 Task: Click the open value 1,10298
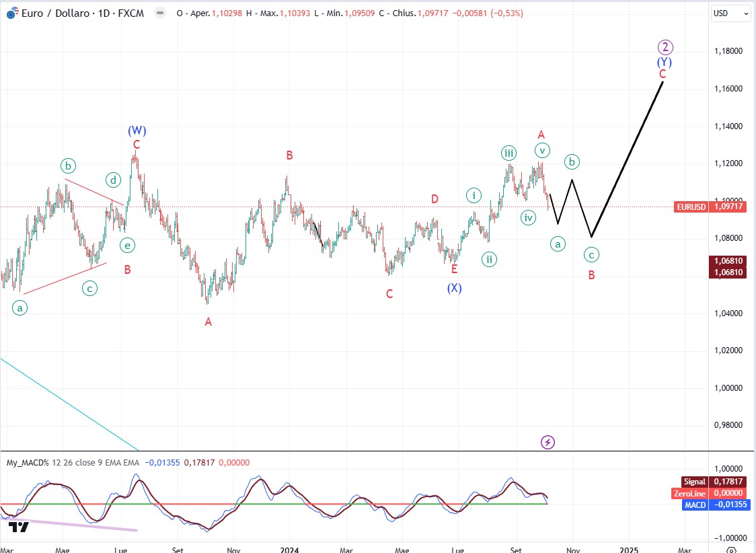[x=227, y=13]
